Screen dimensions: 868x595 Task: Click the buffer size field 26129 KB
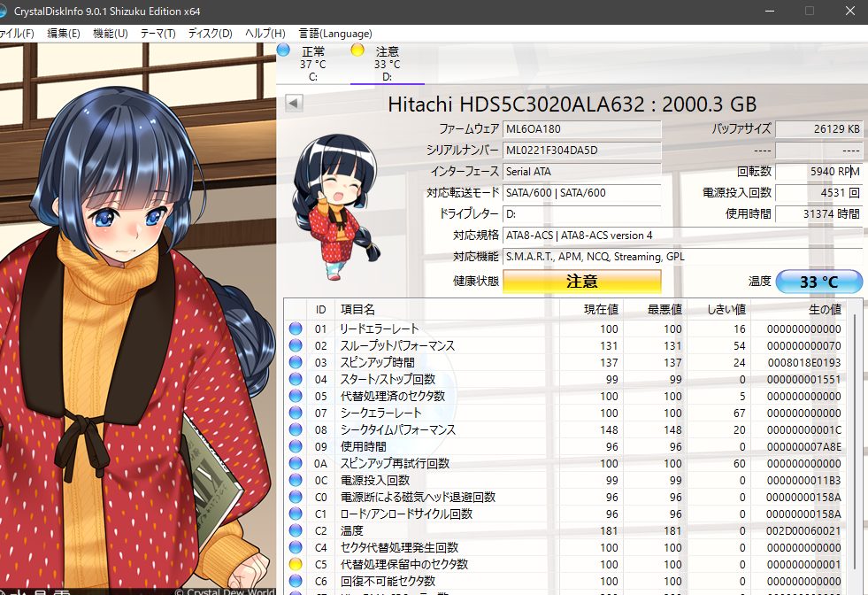pyautogui.click(x=818, y=129)
